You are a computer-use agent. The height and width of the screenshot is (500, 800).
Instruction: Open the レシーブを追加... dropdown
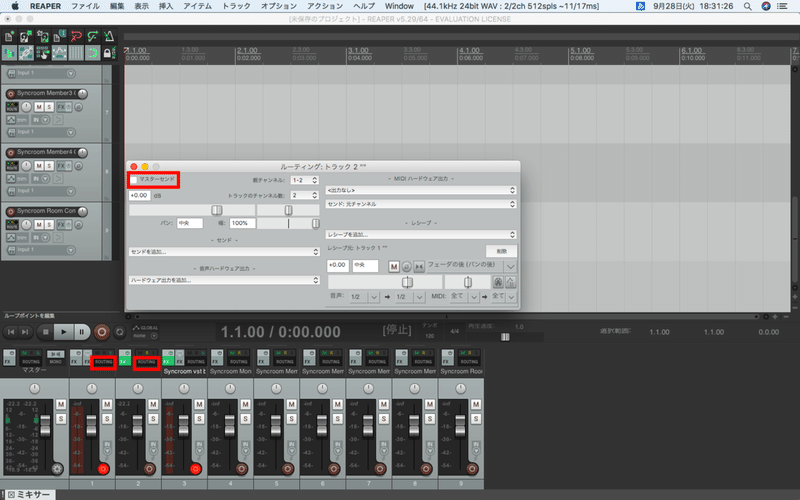click(x=421, y=235)
